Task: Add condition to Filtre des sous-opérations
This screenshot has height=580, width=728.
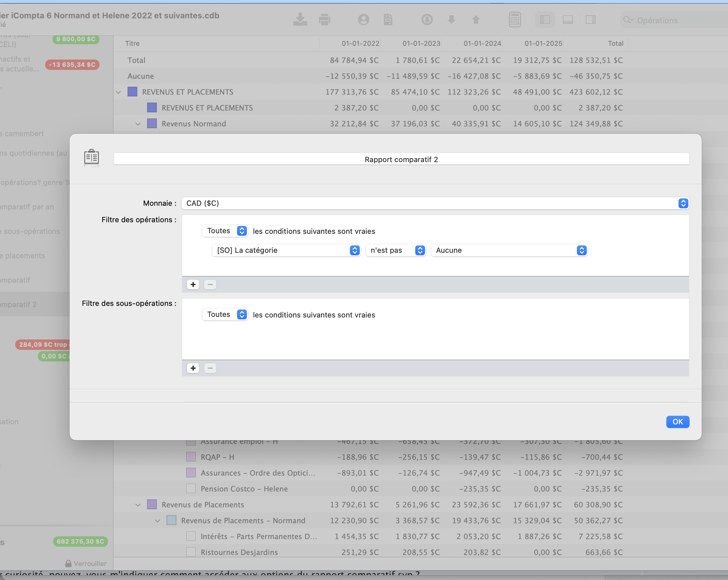Action: coord(193,368)
